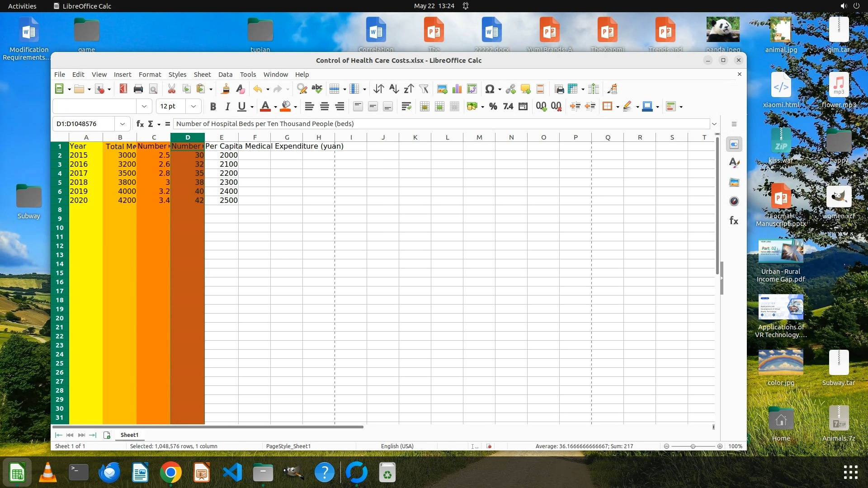Click the Insert Comment icon
The height and width of the screenshot is (488, 868).
tap(525, 89)
